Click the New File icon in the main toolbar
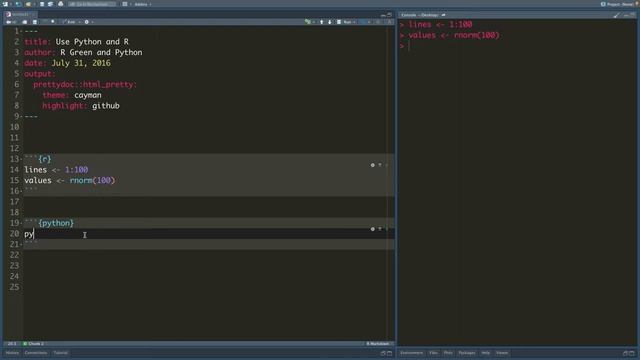The image size is (640, 360). coord(6,4)
